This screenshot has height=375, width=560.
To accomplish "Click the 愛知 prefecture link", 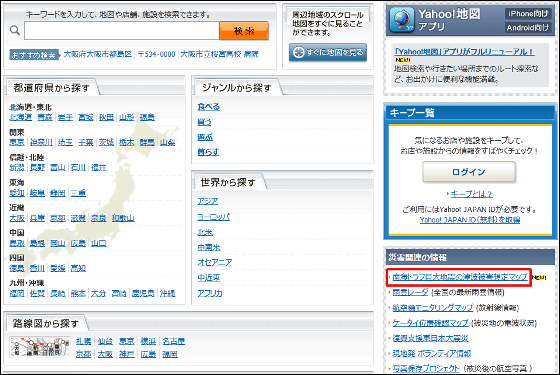I will [17, 193].
